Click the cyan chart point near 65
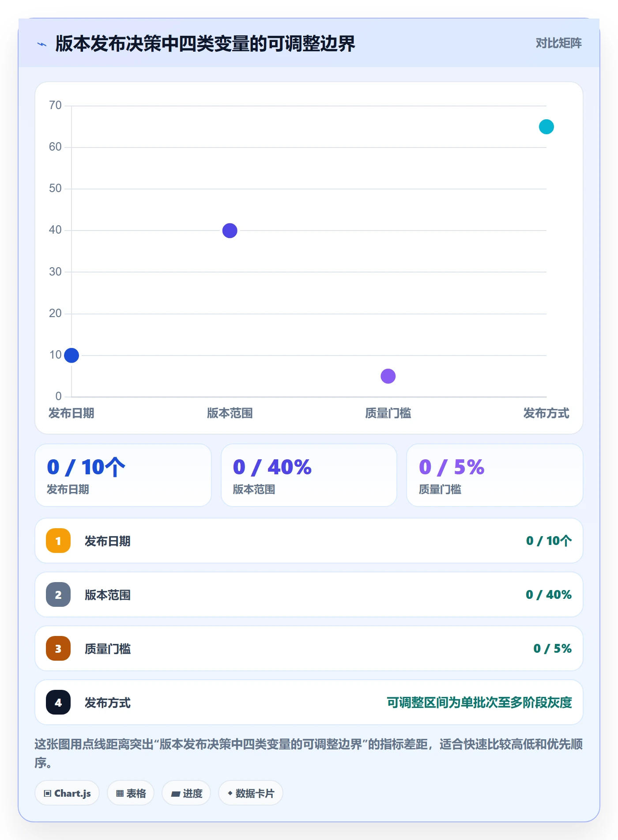 point(546,127)
